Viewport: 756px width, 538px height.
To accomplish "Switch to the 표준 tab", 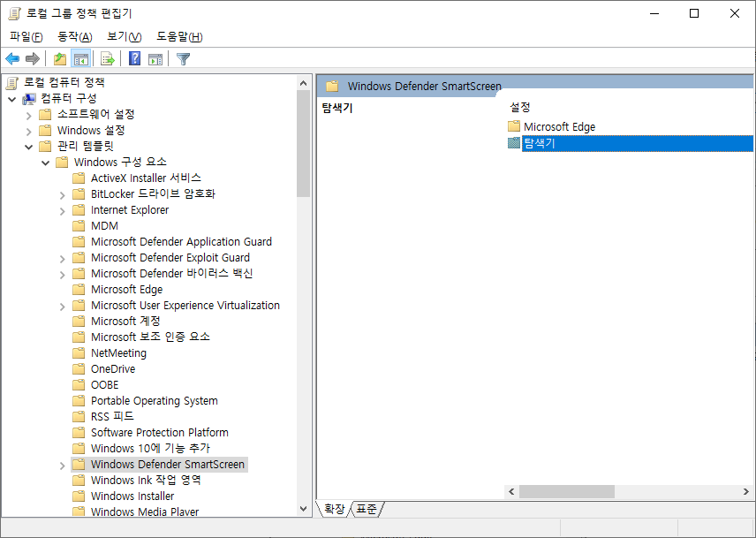I will pos(367,509).
